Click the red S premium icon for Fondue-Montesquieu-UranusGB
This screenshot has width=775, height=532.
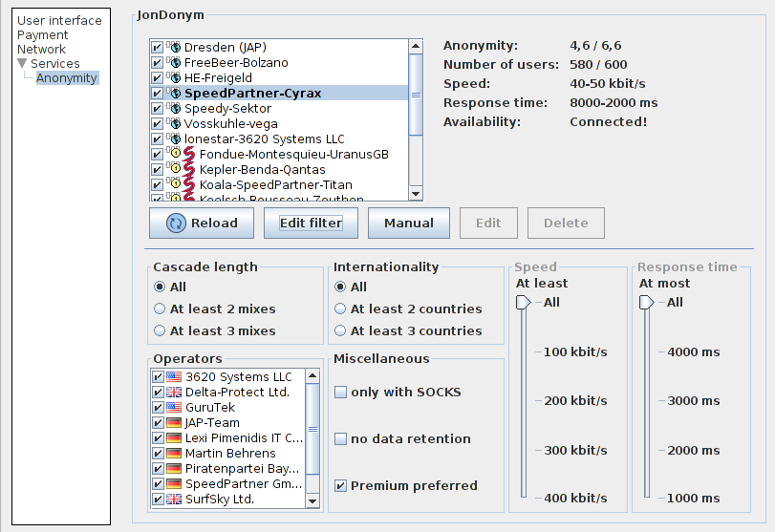[189, 154]
